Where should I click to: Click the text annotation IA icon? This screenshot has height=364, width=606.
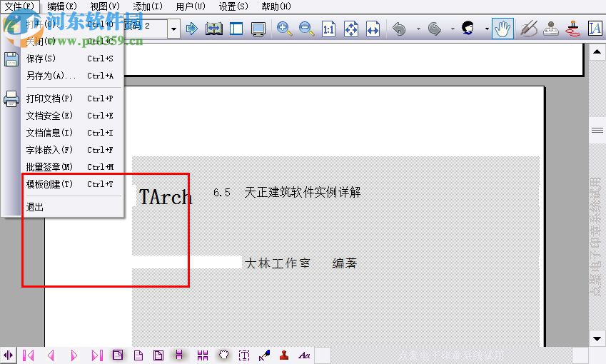(x=595, y=29)
